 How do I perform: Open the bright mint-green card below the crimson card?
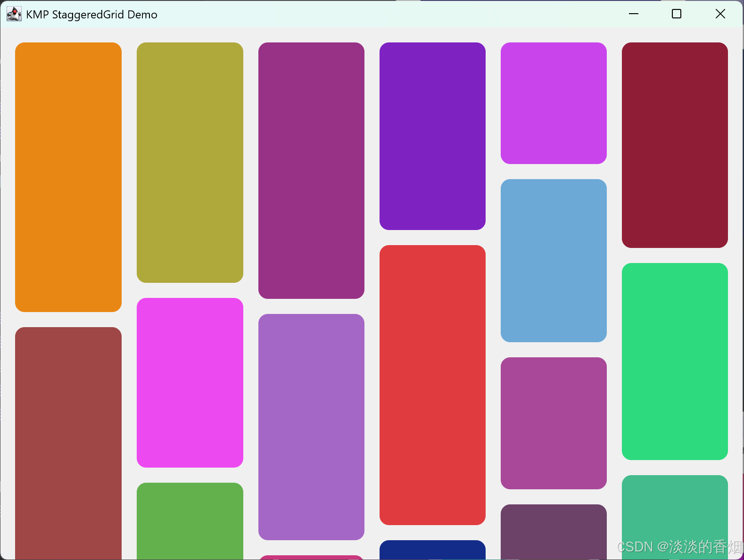tap(675, 362)
